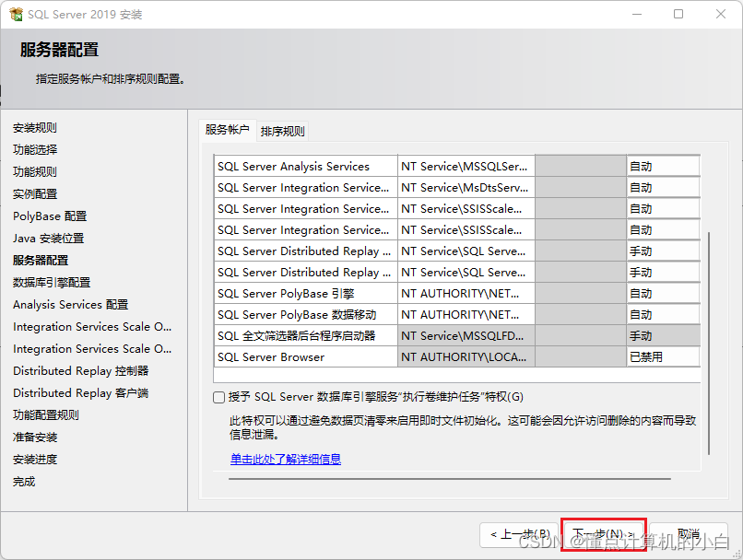Open the 排序规则 tab
Screen dimensions: 743x560
tap(282, 131)
